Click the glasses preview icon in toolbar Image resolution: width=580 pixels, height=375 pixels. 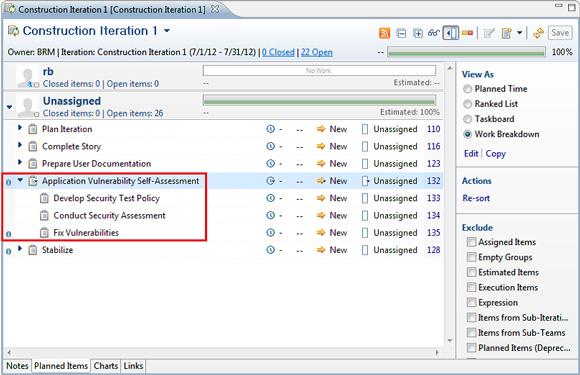[x=434, y=33]
